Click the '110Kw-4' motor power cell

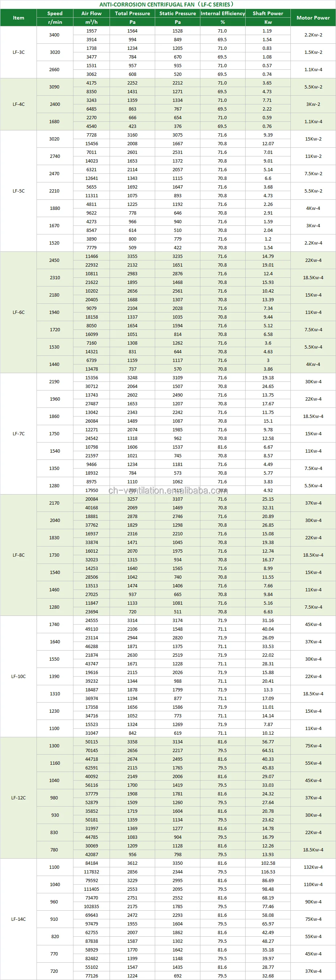tap(313, 885)
